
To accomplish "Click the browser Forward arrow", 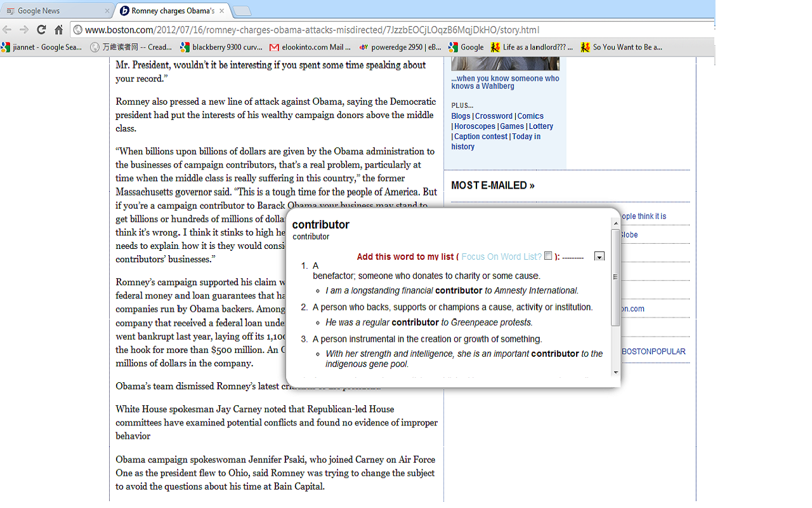I will coord(24,30).
